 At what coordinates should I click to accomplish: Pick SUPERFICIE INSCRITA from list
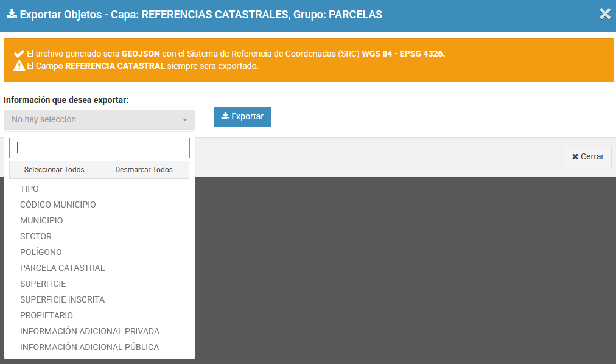(62, 299)
